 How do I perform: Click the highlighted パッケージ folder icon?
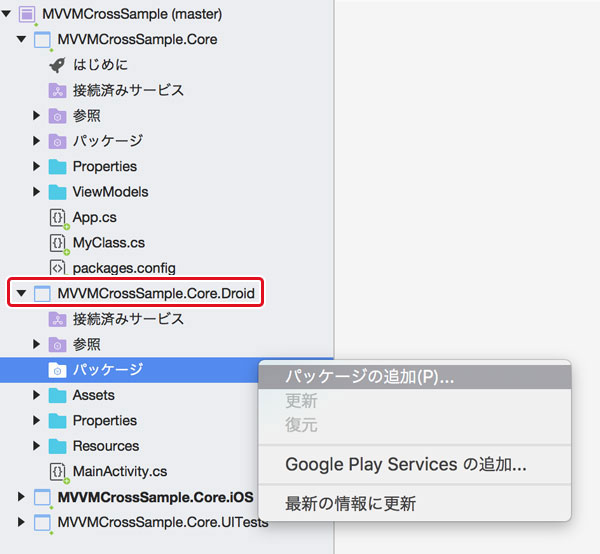(x=57, y=370)
